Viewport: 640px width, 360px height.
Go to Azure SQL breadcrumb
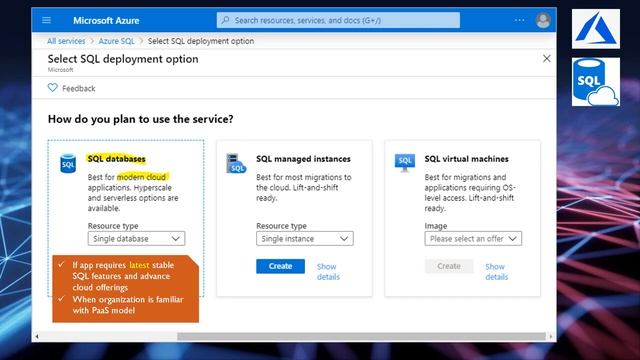pos(116,41)
